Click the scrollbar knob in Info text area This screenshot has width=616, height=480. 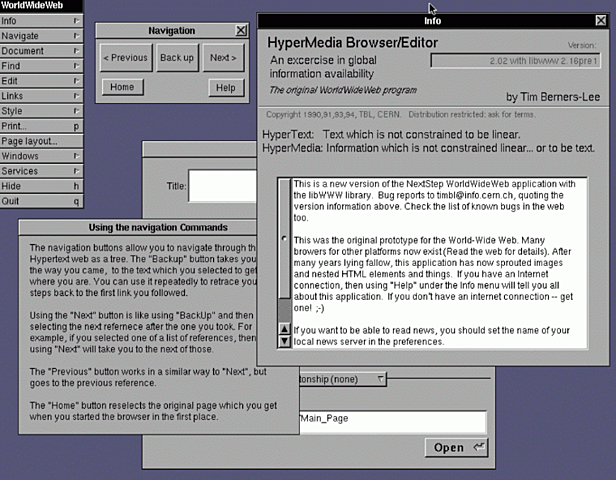pos(284,238)
